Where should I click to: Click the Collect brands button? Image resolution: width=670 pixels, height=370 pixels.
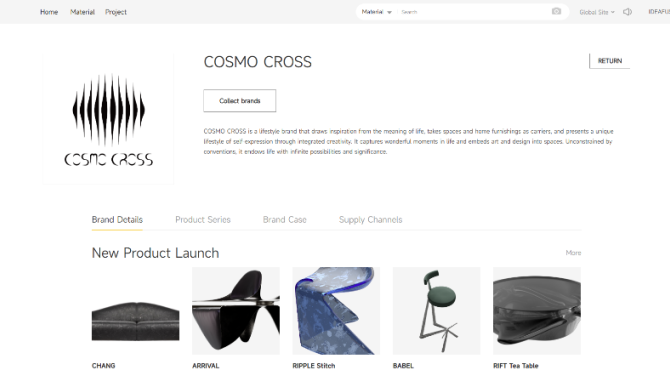pos(240,101)
